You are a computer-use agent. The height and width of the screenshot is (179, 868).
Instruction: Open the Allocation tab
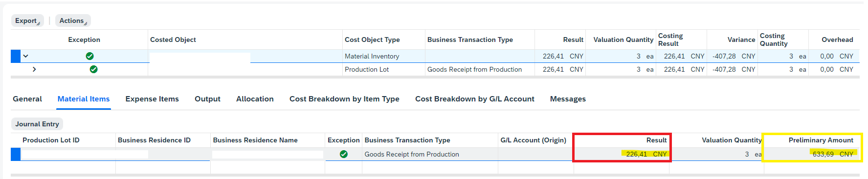pyautogui.click(x=255, y=99)
